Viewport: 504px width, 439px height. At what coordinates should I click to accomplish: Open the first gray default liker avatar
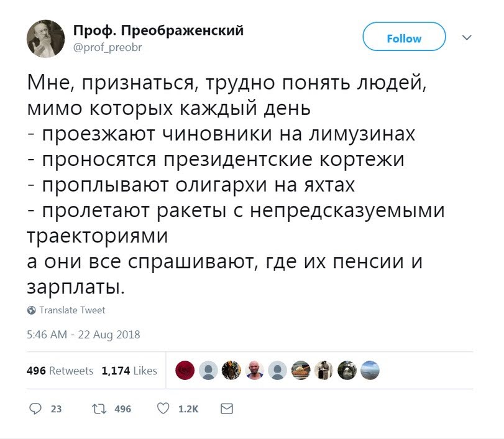pyautogui.click(x=208, y=371)
